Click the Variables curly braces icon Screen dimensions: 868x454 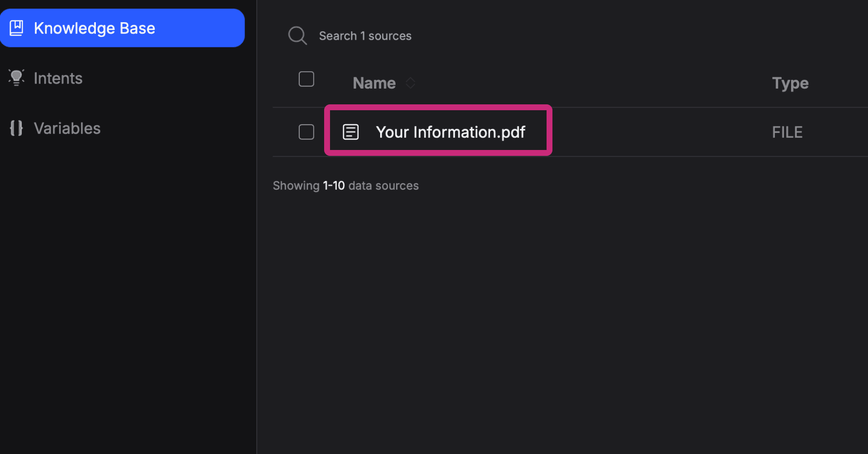point(16,128)
